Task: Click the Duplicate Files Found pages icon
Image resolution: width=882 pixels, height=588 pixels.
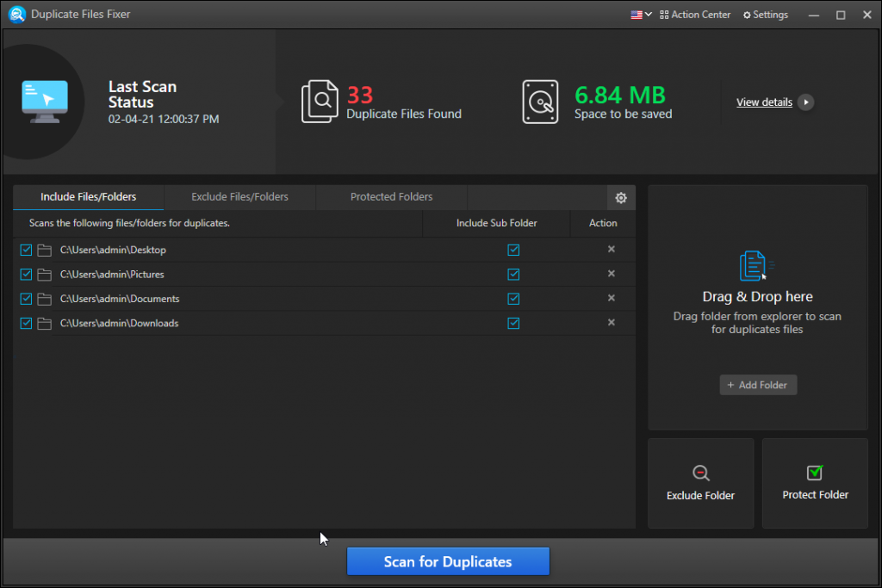Action: pos(320,101)
